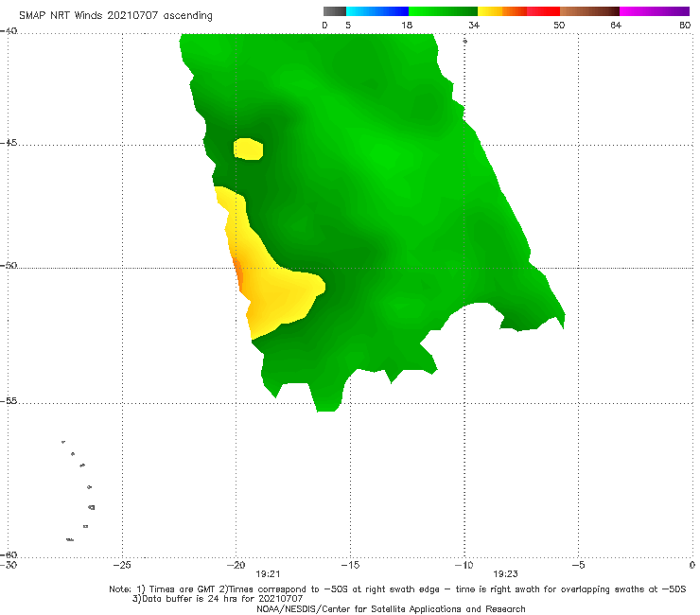
Task: Click the longitude label '-20' on the bottom axis
Action: (236, 565)
